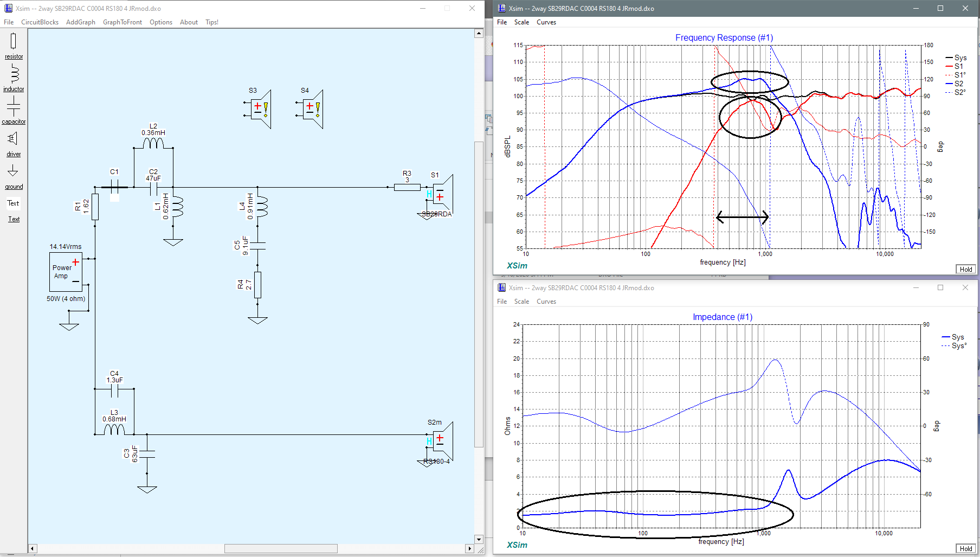
Task: Open the AddGraph menu
Action: pyautogui.click(x=80, y=22)
